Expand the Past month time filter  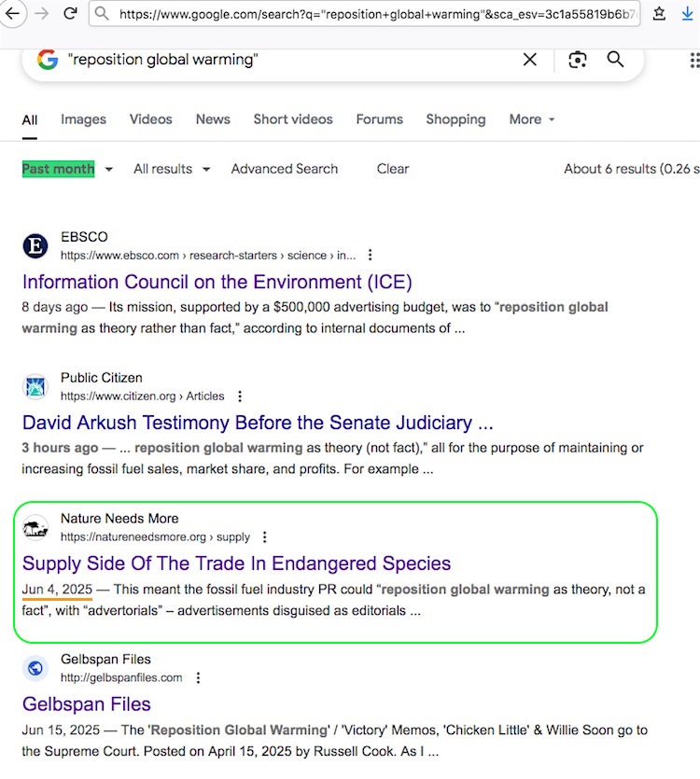67,169
